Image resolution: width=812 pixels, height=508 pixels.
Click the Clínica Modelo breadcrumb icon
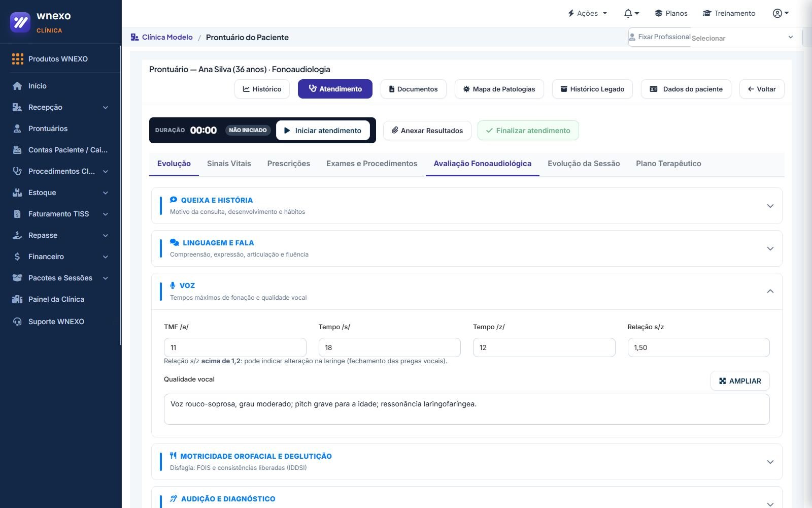point(134,37)
